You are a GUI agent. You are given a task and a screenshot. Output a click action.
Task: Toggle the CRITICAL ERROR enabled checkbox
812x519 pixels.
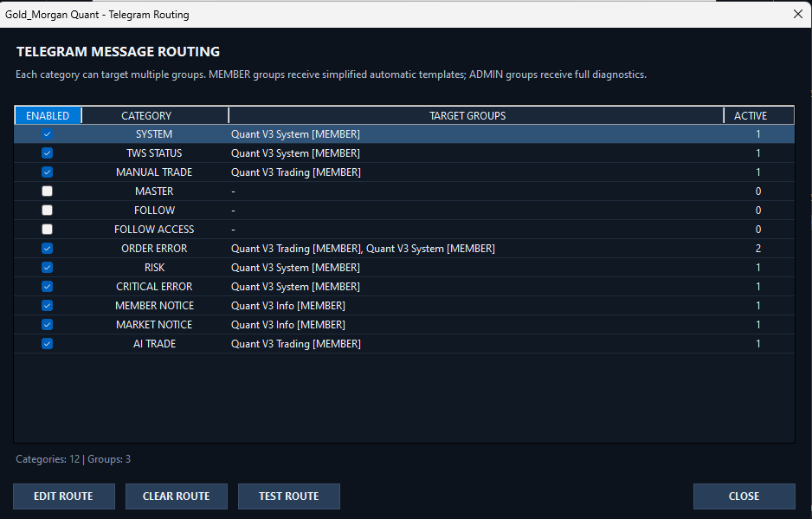47,287
